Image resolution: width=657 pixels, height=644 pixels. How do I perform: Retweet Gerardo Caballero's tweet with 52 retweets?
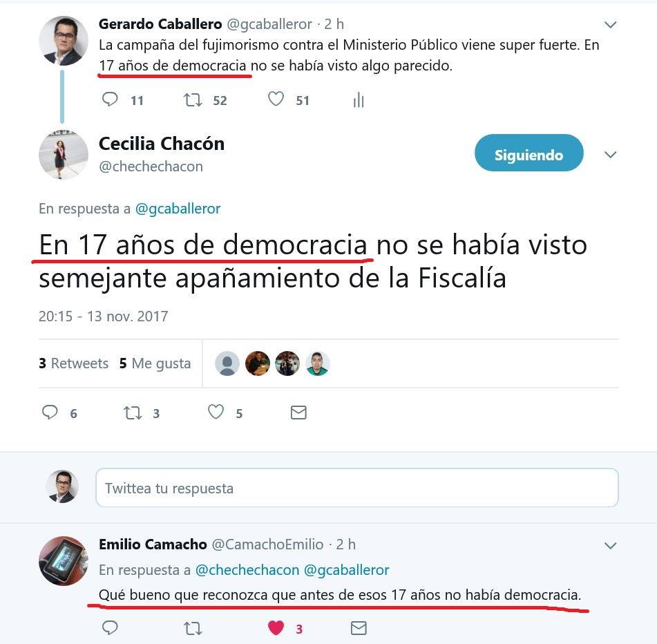[193, 100]
